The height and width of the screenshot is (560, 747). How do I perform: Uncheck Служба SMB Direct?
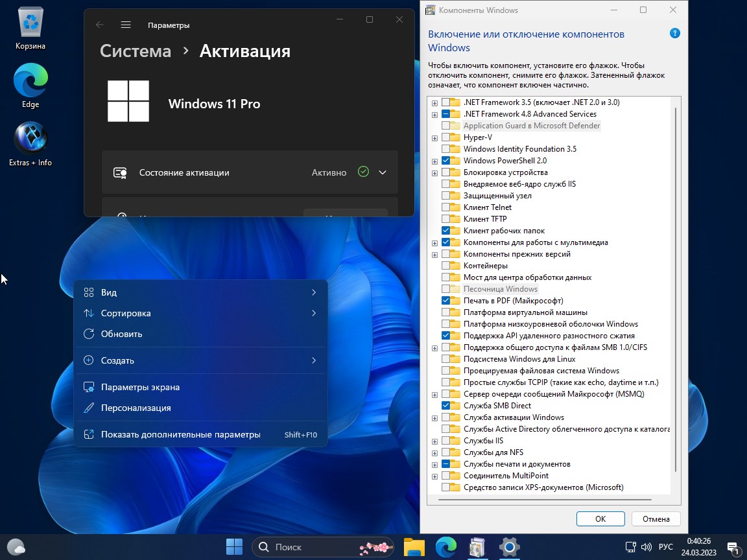pyautogui.click(x=445, y=406)
